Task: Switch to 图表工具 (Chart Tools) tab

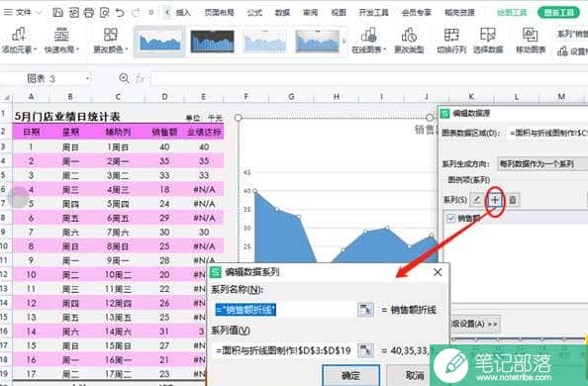Action: 558,13
